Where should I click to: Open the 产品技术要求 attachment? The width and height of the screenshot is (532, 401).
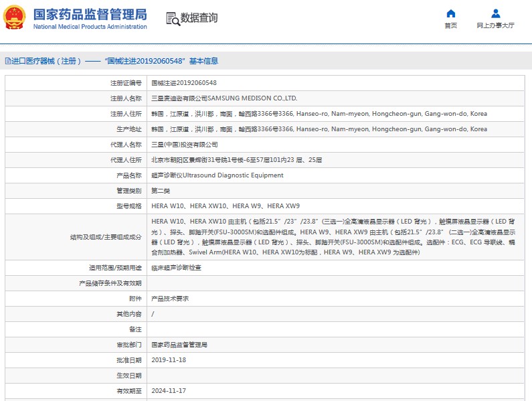pyautogui.click(x=170, y=299)
